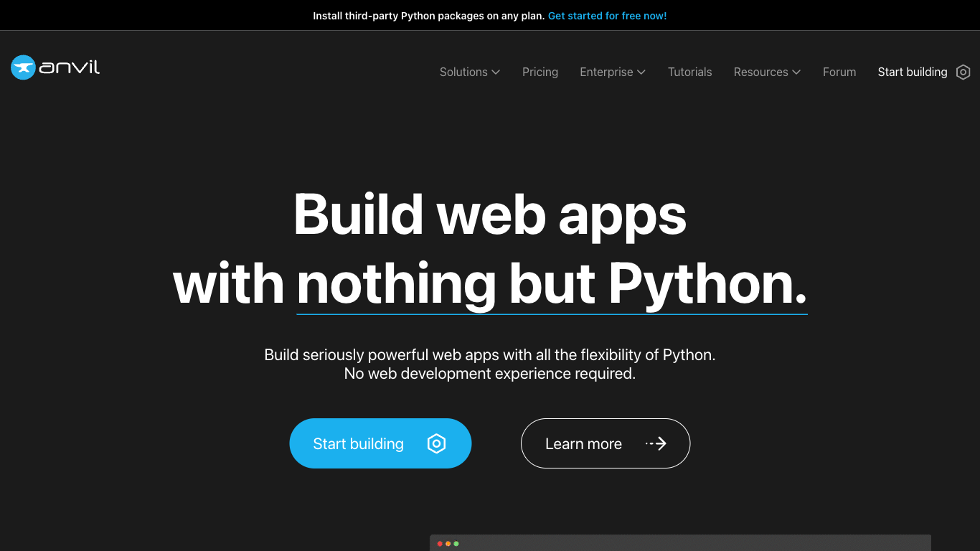Open the Forum link in navigation
Image resolution: width=980 pixels, height=551 pixels.
(839, 72)
